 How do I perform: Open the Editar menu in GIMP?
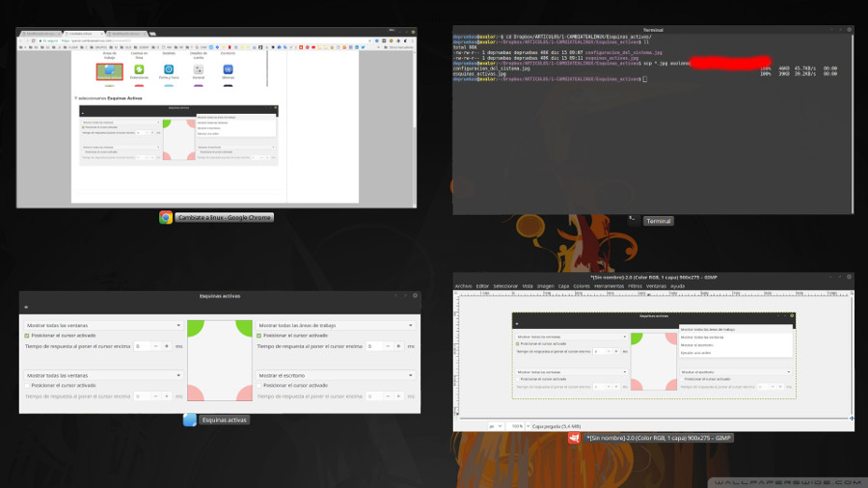point(482,286)
